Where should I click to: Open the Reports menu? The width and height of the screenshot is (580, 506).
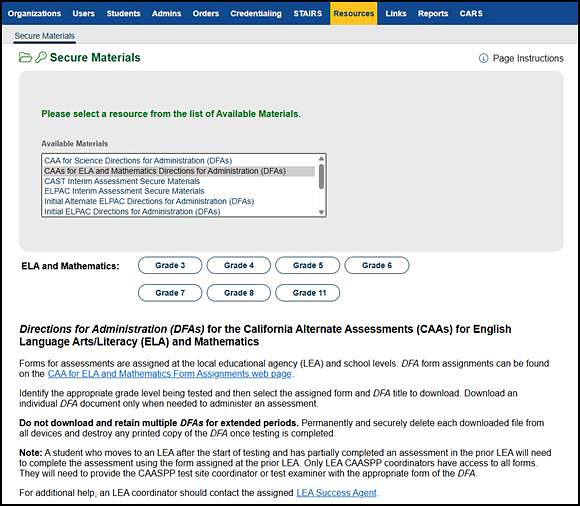click(x=433, y=13)
